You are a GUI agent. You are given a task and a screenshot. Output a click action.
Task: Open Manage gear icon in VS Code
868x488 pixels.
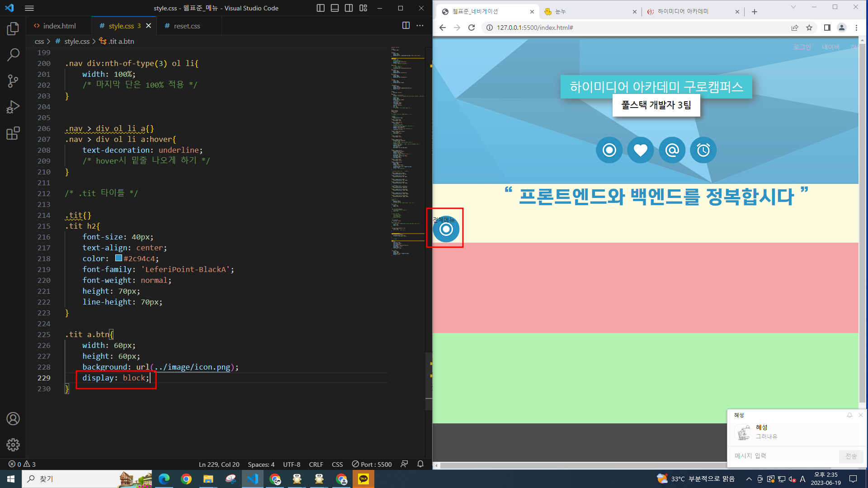(13, 445)
